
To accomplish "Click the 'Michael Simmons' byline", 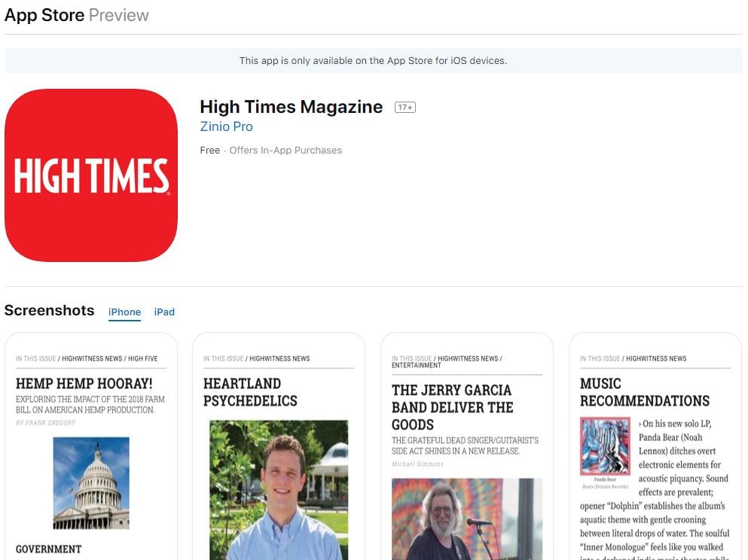I will tap(417, 464).
